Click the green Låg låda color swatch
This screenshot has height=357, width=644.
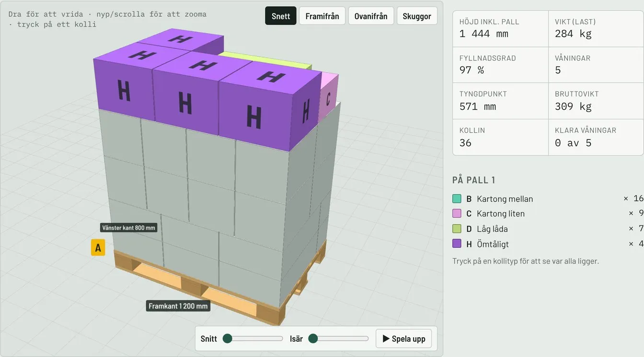(457, 229)
